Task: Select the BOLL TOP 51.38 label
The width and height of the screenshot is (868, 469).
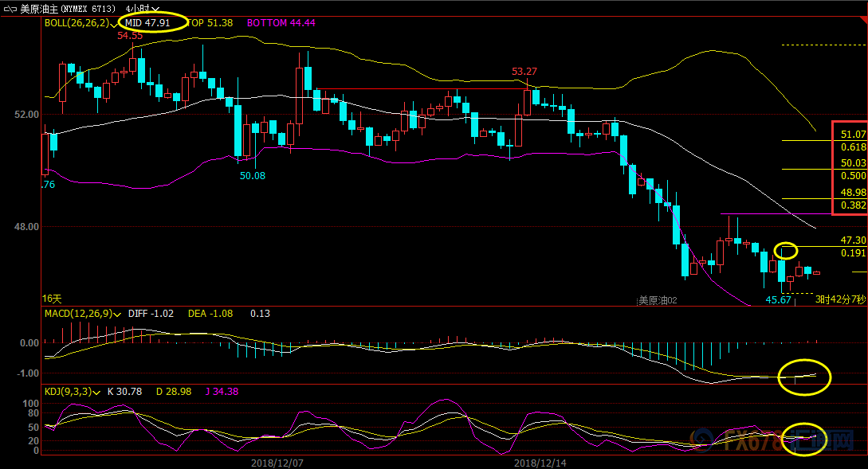Action: 211,23
